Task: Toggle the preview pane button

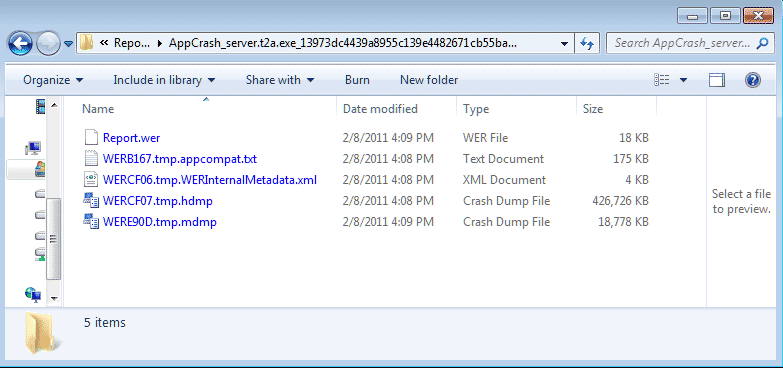Action: tap(717, 80)
